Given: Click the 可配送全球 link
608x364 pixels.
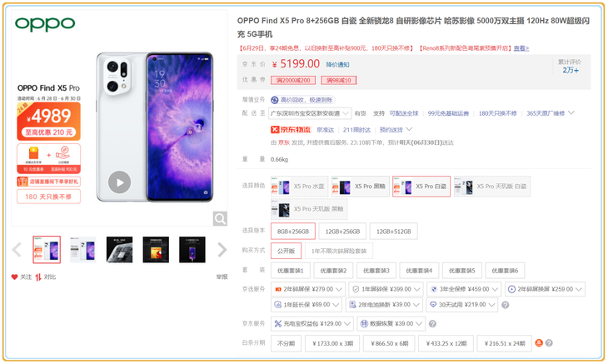Looking at the screenshot, I should point(404,113).
